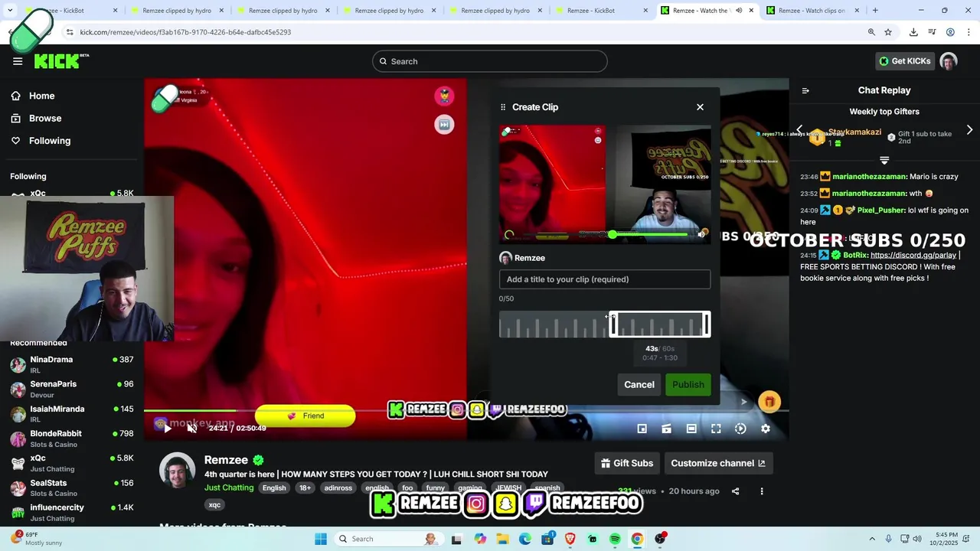Go to previous weekly top gifter
This screenshot has width=980, height=551.
(799, 130)
